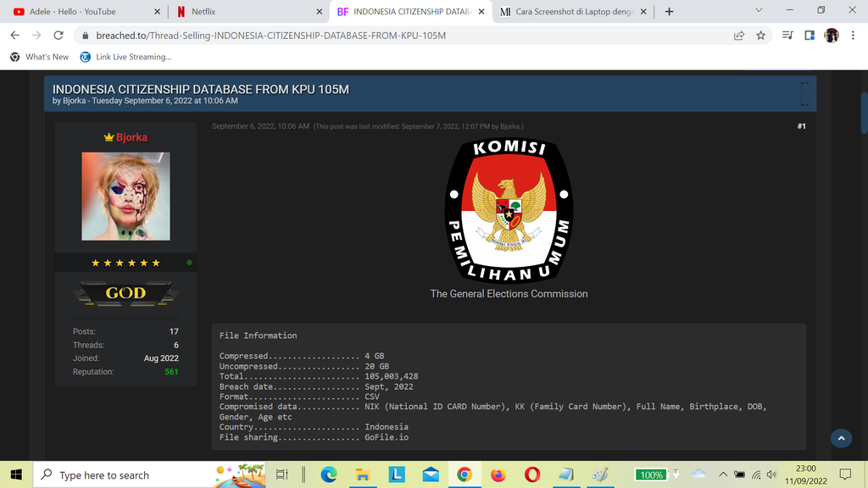Open the share icon in the address bar
The image size is (868, 488).
tap(739, 36)
